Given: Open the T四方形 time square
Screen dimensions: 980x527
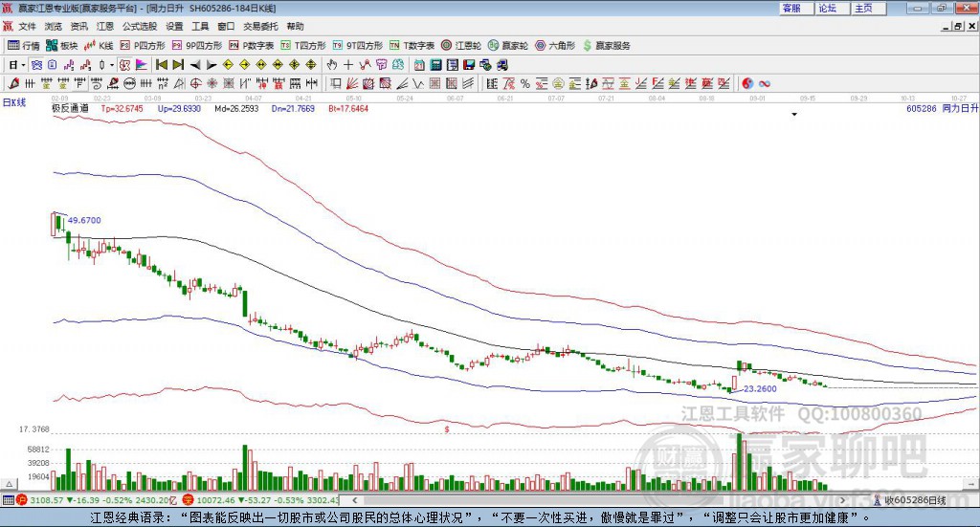Looking at the screenshot, I should click(x=303, y=46).
